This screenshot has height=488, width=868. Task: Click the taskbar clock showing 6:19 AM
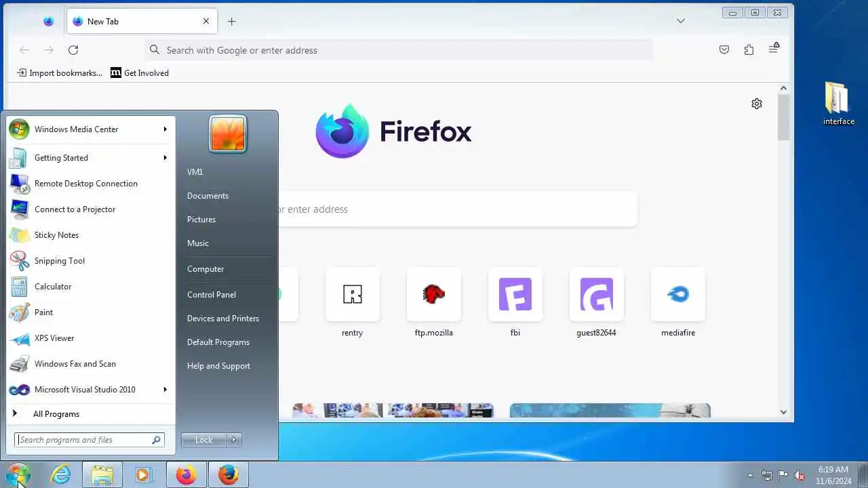coord(833,475)
